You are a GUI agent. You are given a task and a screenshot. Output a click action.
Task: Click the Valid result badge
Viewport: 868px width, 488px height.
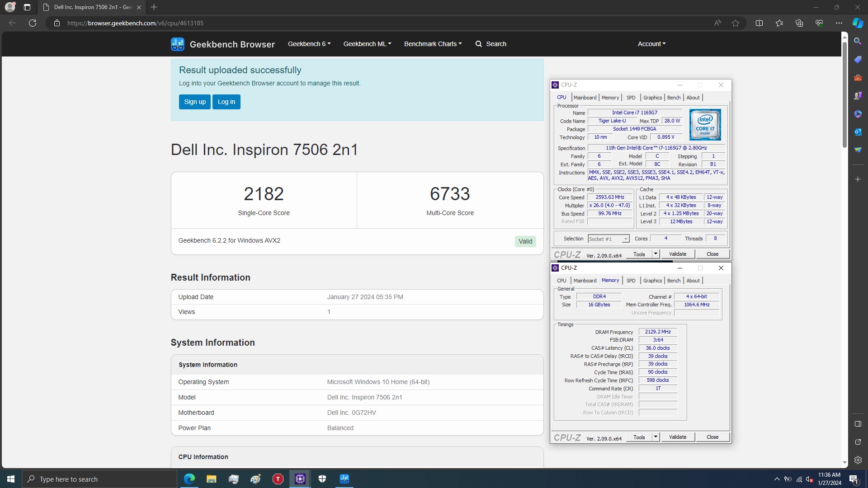click(x=525, y=241)
